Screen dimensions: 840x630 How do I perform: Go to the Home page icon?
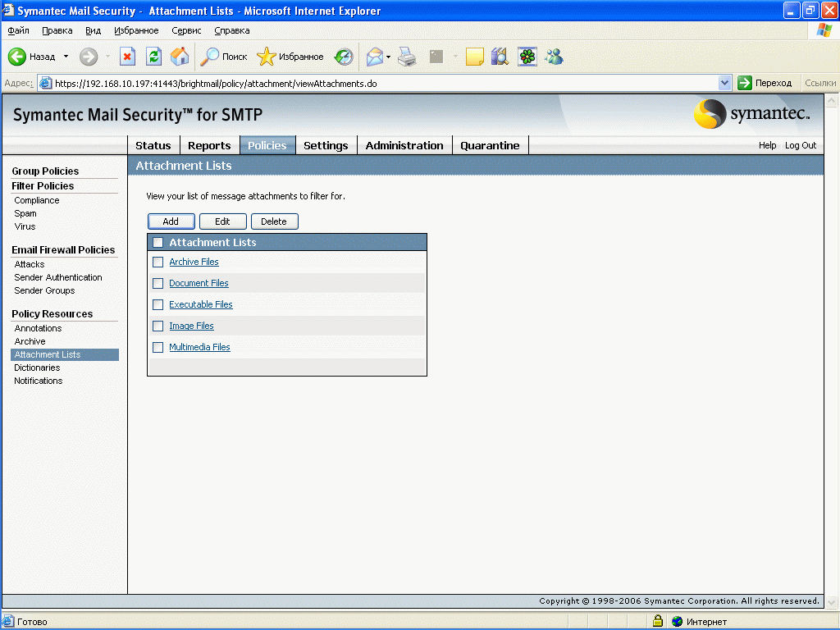pos(180,57)
